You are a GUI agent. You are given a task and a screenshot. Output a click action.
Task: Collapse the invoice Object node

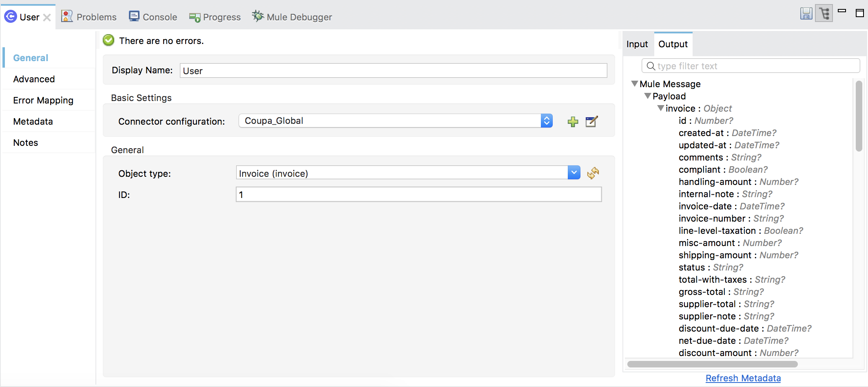click(x=661, y=108)
